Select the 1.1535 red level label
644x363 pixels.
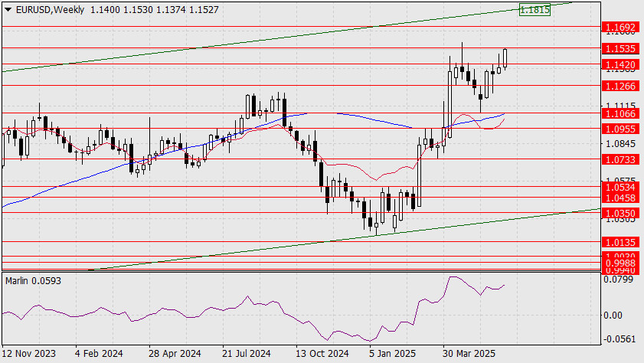[x=620, y=49]
